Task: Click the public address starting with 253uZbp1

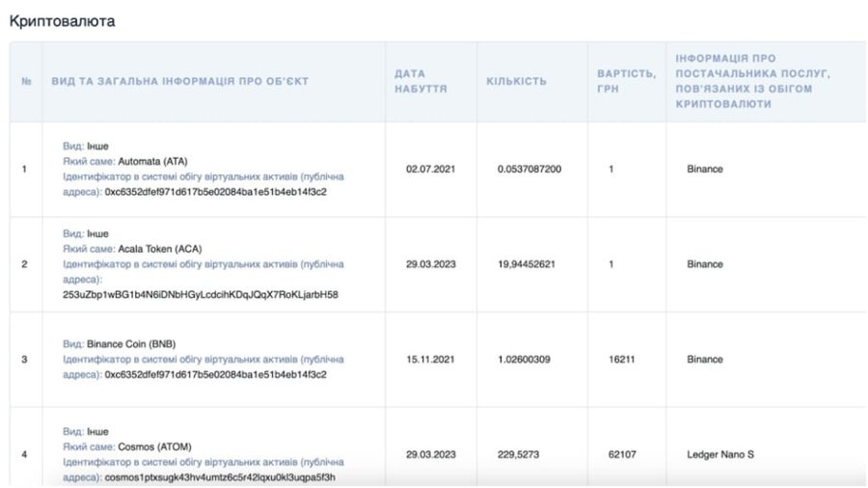Action: (200, 294)
